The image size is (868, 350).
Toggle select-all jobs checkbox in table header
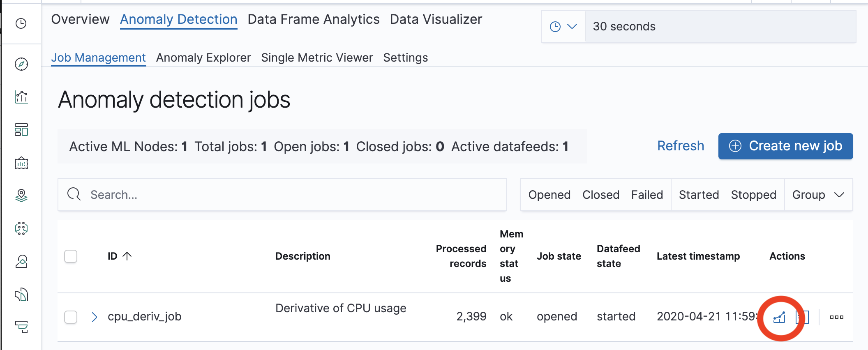pos(71,256)
